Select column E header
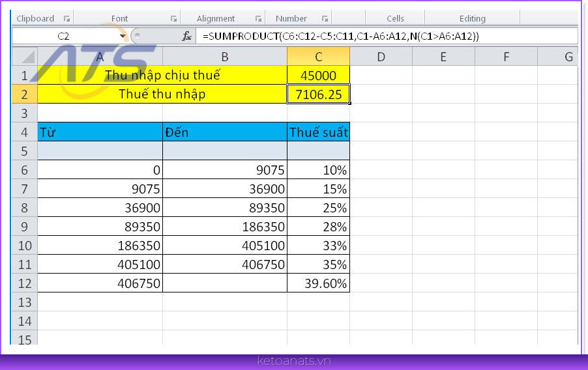This screenshot has width=588, height=370. click(444, 57)
